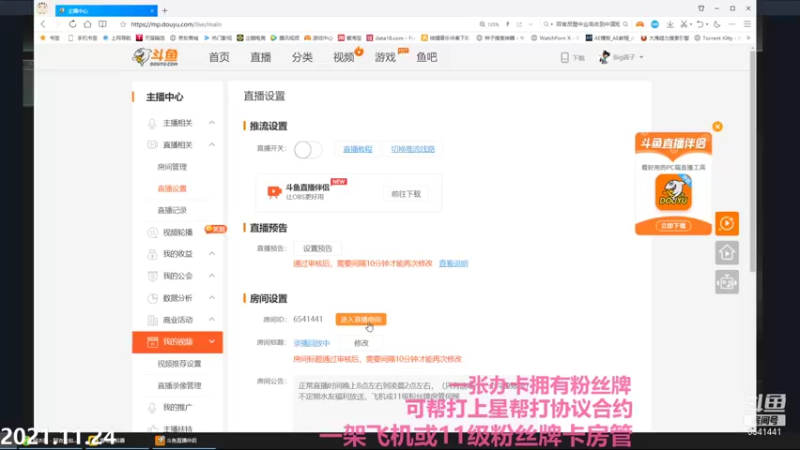Open 首页 in the top navigation
The image size is (800, 450).
click(x=219, y=57)
